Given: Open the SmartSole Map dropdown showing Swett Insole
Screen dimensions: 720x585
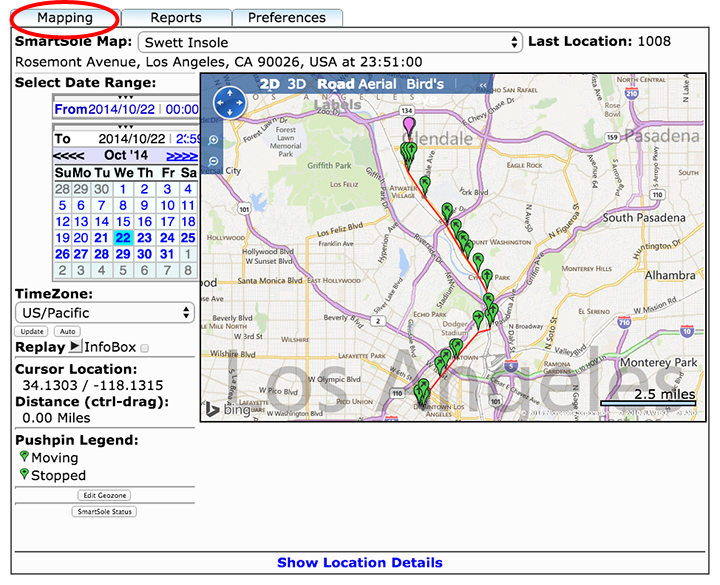Looking at the screenshot, I should tap(330, 42).
